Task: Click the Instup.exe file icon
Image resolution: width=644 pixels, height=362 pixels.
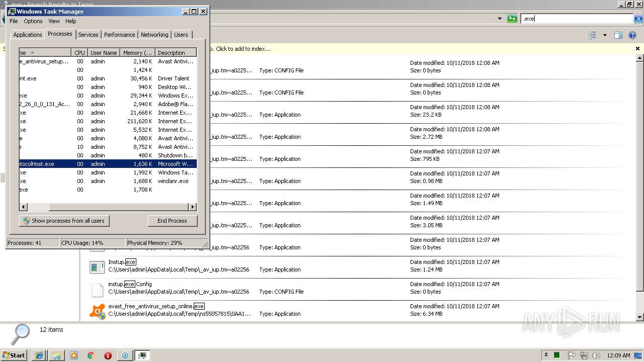Action: pos(97,267)
